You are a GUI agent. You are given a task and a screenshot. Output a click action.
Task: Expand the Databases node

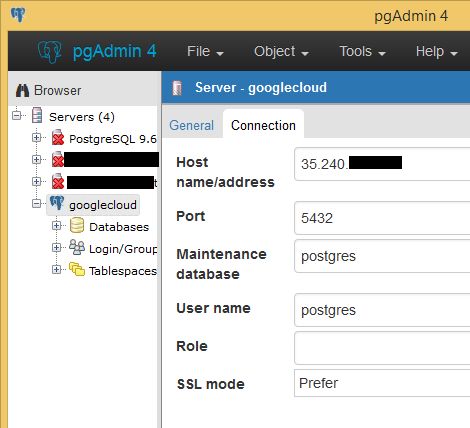coord(56,226)
